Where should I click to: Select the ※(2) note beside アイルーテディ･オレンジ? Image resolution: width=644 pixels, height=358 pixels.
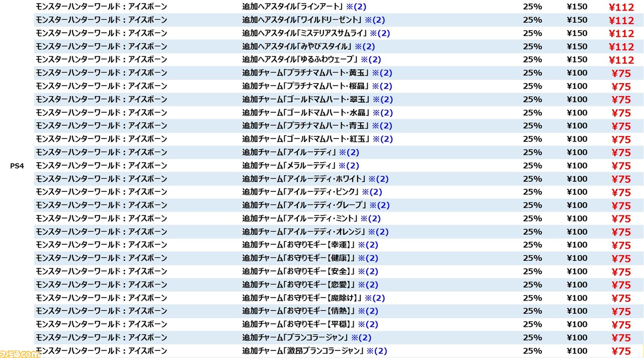pyautogui.click(x=378, y=232)
